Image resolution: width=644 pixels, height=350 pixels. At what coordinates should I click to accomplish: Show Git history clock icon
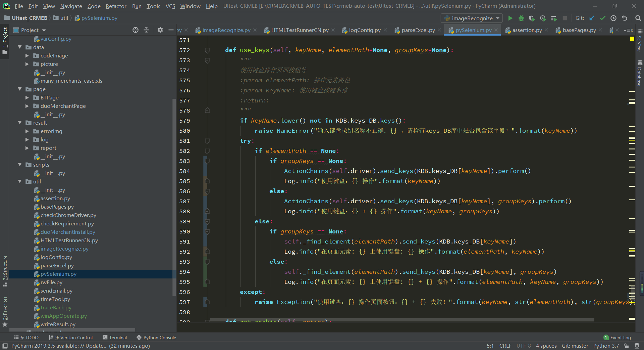pyautogui.click(x=613, y=18)
